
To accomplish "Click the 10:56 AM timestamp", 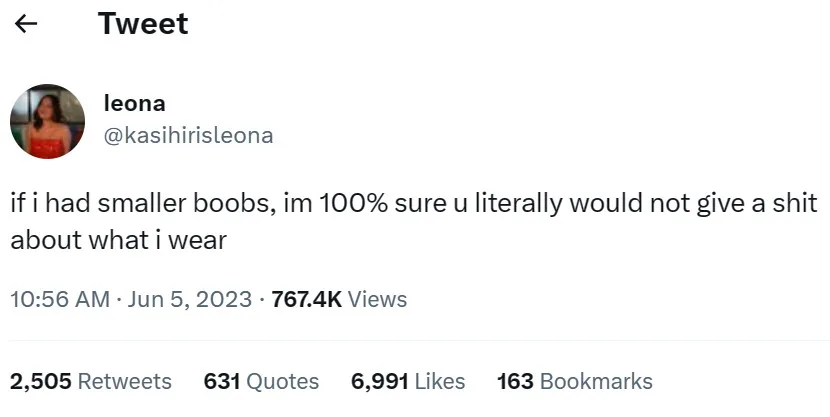I will (59, 299).
